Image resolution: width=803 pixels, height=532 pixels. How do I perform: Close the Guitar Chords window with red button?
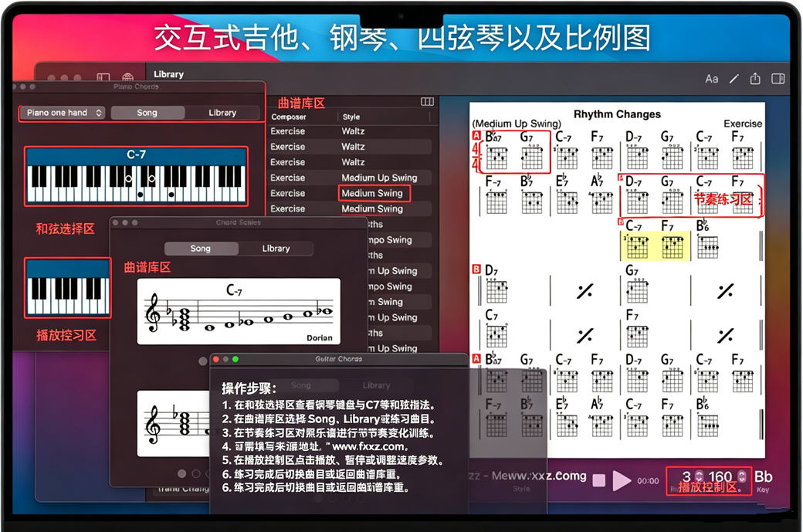point(215,360)
